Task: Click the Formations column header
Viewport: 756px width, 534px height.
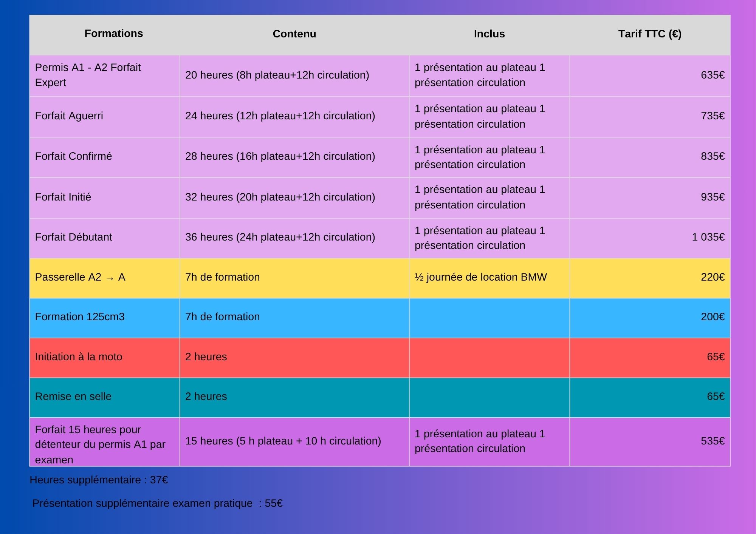Action: pyautogui.click(x=113, y=34)
